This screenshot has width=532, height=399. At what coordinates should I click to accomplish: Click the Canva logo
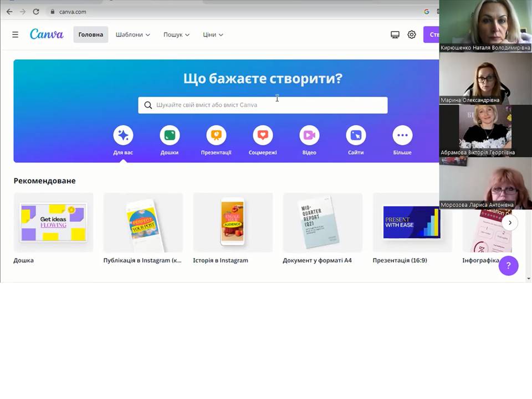click(47, 34)
